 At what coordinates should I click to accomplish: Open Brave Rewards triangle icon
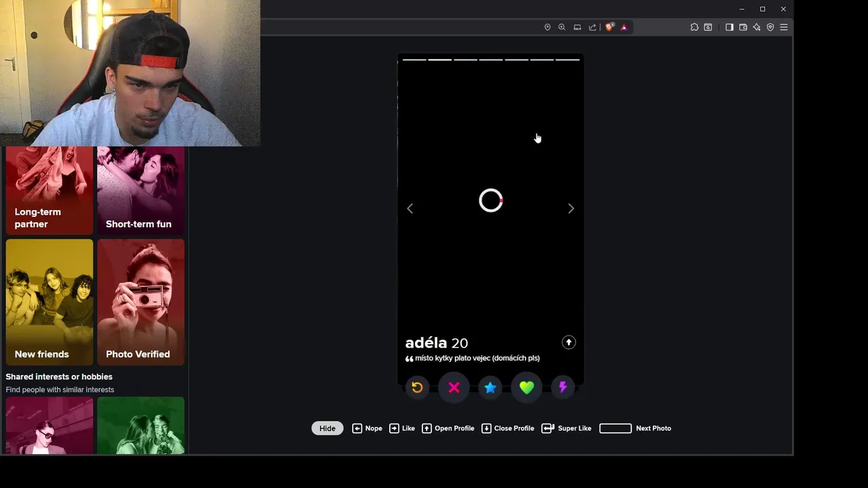pos(624,27)
